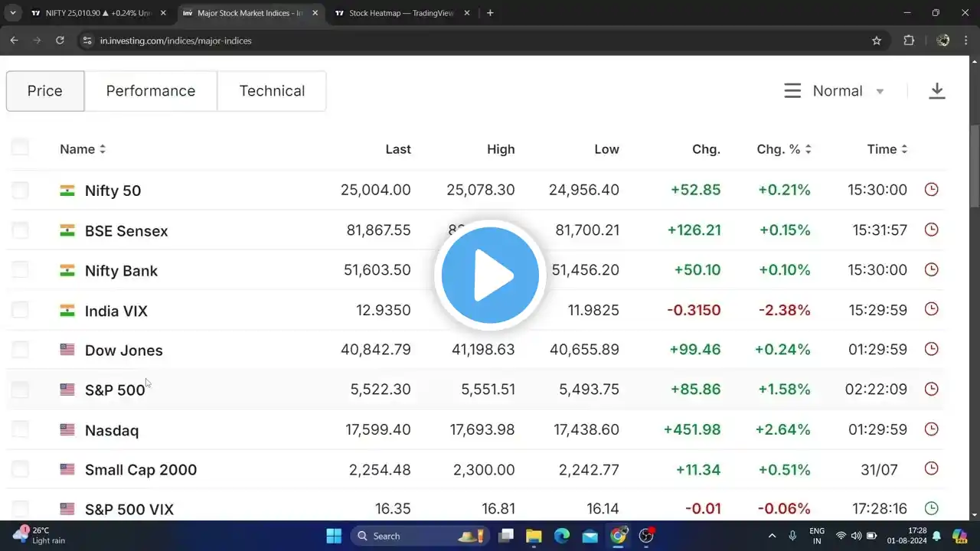Select the Major Stock Market Indices browser tab

pyautogui.click(x=250, y=13)
